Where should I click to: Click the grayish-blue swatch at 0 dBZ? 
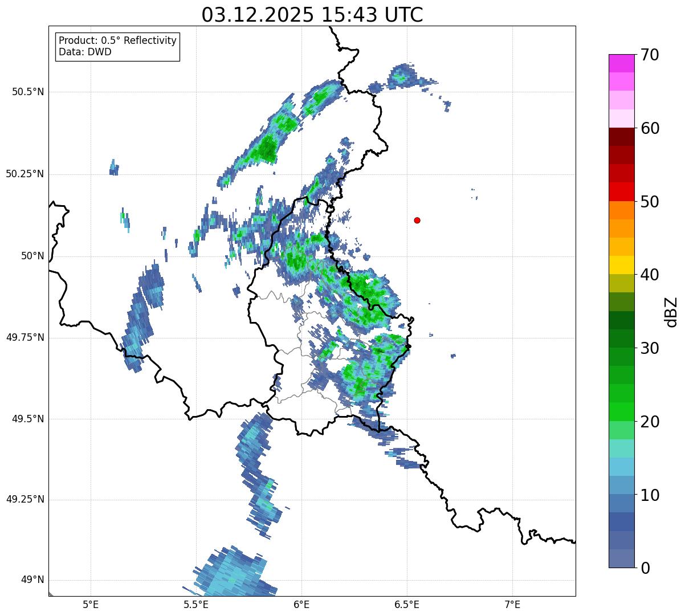[x=621, y=558]
